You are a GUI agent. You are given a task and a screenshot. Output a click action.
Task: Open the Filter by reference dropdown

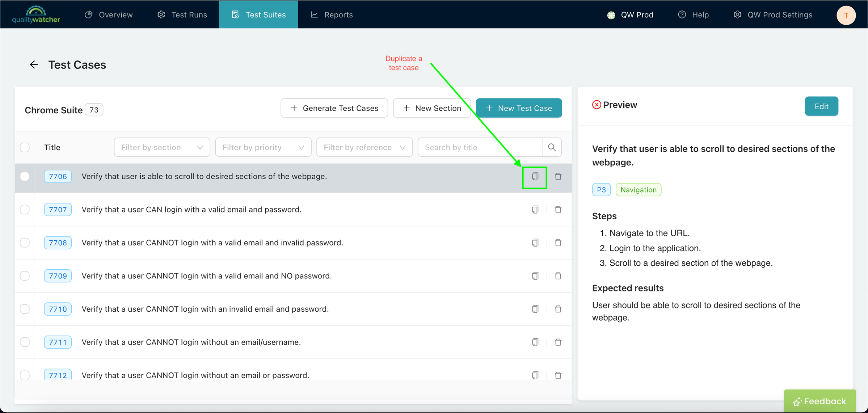(x=365, y=147)
